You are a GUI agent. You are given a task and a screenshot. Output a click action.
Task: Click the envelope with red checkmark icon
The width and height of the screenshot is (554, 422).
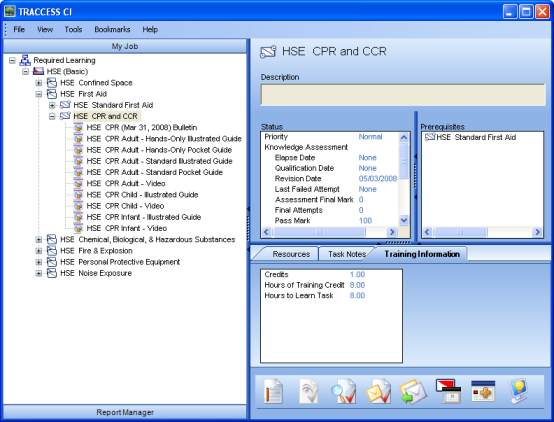pyautogui.click(x=378, y=391)
